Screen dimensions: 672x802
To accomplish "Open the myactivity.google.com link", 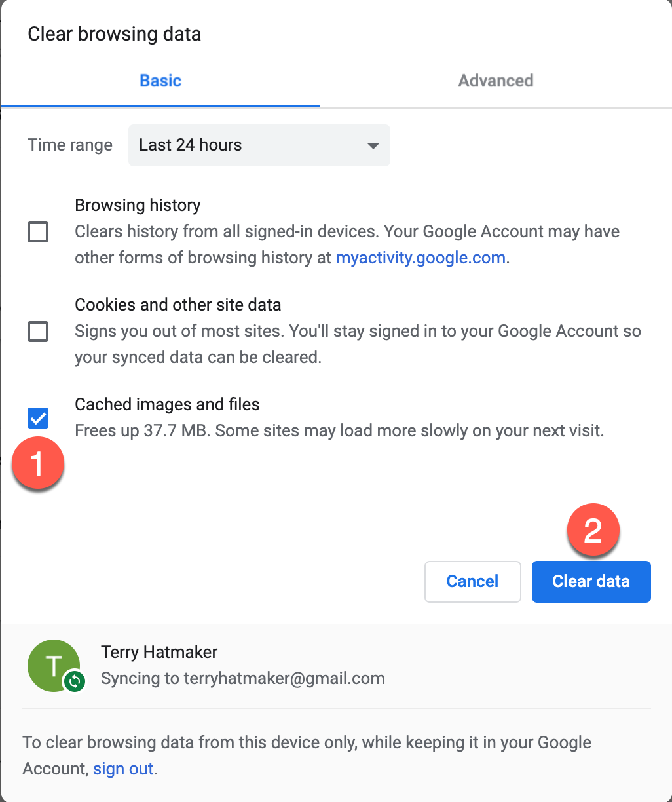I will 420,258.
